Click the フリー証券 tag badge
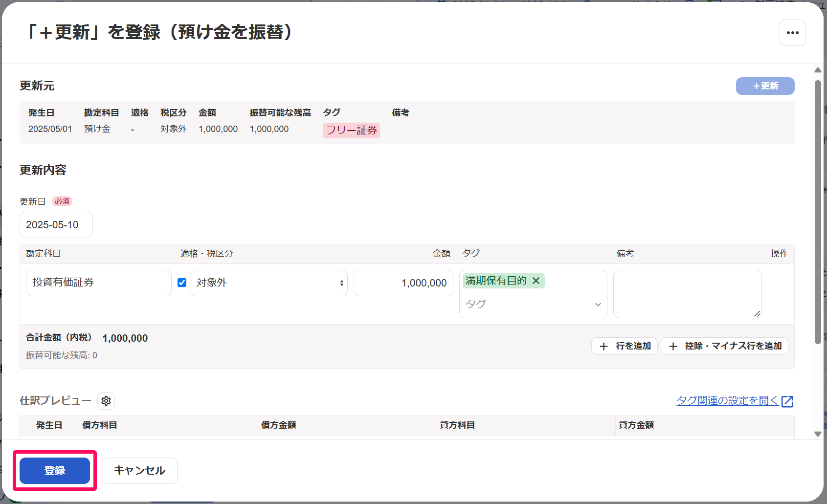 [x=351, y=131]
